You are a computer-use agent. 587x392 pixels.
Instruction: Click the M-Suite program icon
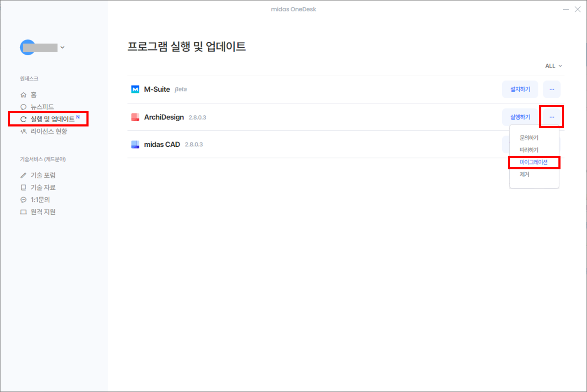tap(135, 90)
